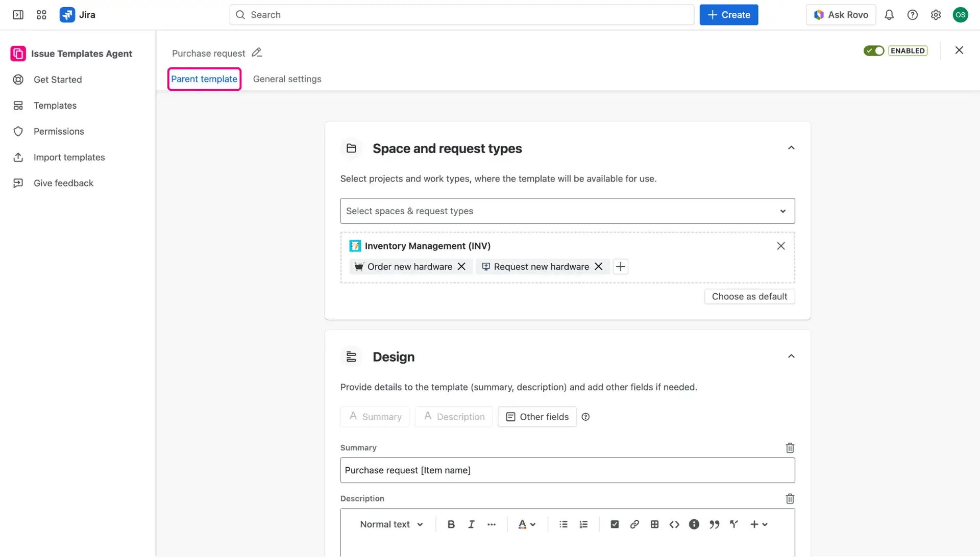Open Import templates in the sidebar

point(69,157)
